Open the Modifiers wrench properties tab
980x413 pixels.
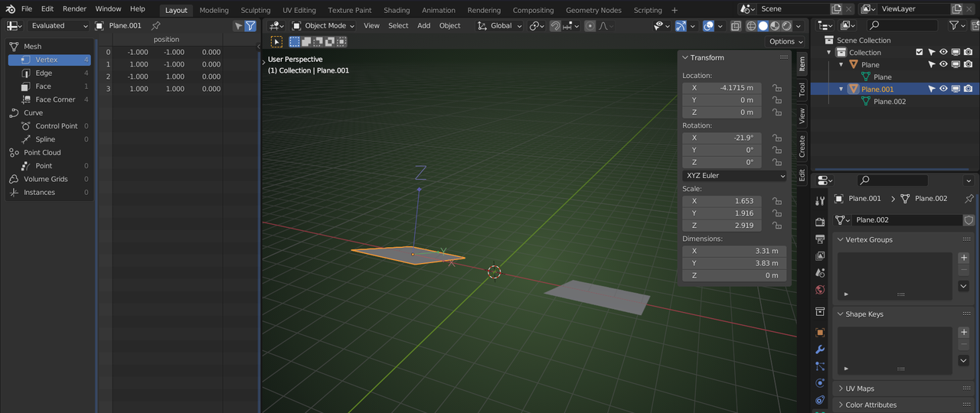point(820,350)
